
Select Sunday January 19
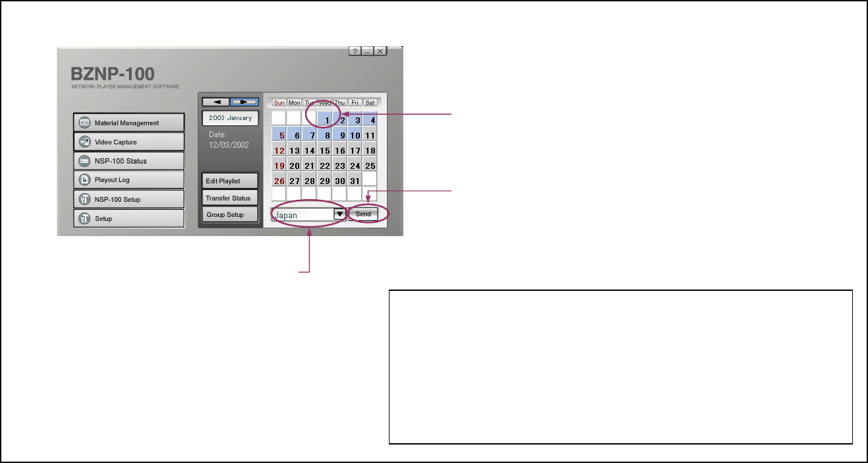(279, 164)
